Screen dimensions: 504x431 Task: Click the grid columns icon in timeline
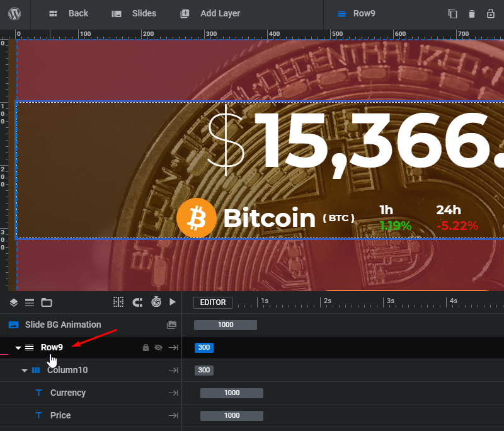[118, 302]
